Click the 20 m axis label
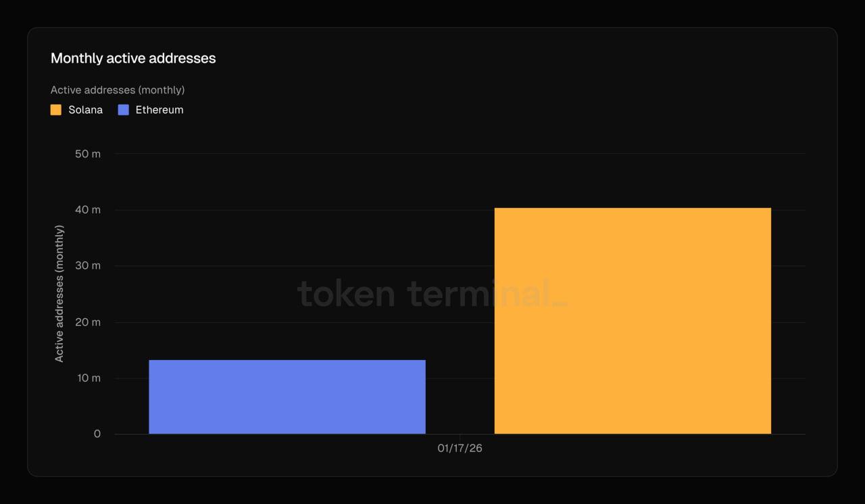This screenshot has height=504, width=865. (x=88, y=322)
